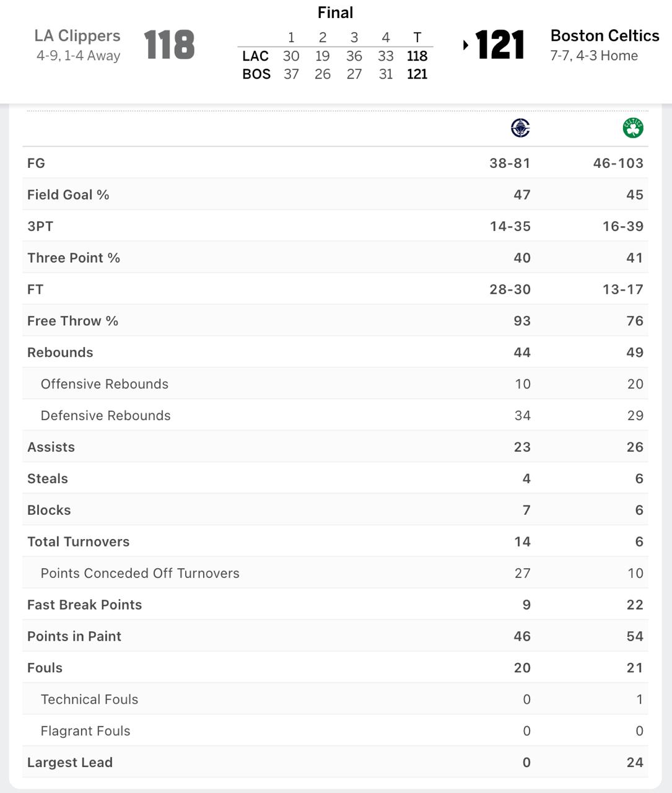Open the LA Clippers team page
This screenshot has height=793, width=672.
[77, 36]
